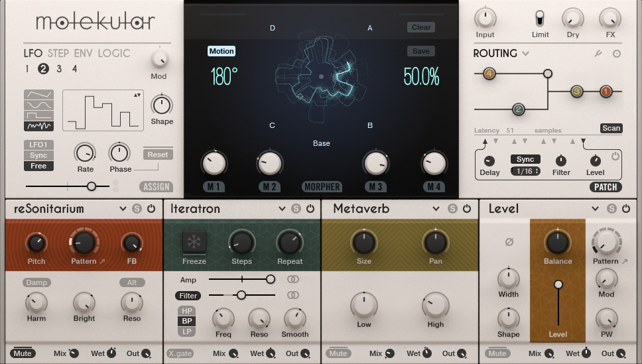The image size is (642, 364).
Task: Click the link icon beside Amp slider
Action: [x=292, y=280]
